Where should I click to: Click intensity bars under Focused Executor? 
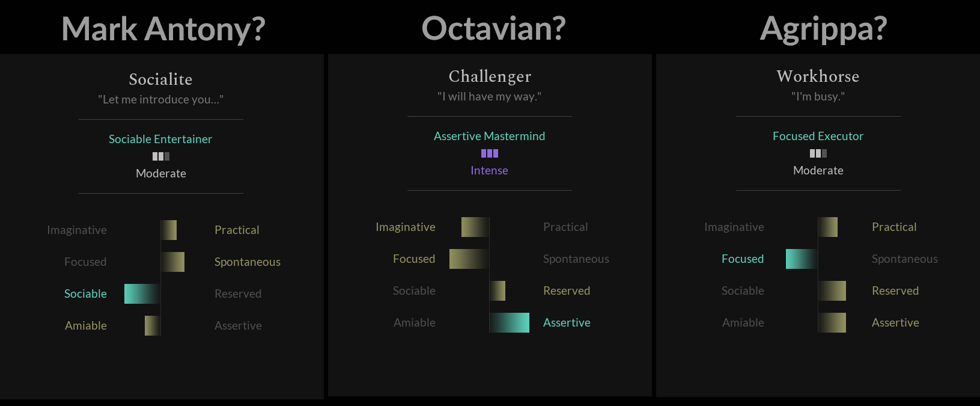(818, 153)
